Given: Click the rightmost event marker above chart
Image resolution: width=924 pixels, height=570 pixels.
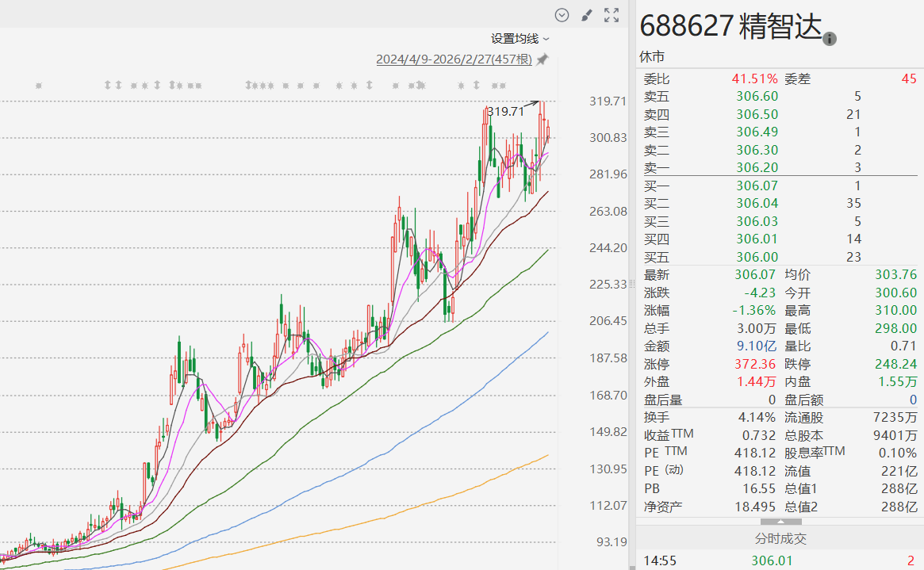Looking at the screenshot, I should pos(503,85).
